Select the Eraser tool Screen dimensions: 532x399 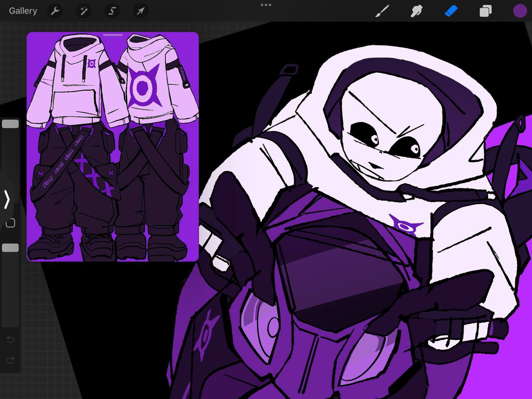(x=451, y=11)
